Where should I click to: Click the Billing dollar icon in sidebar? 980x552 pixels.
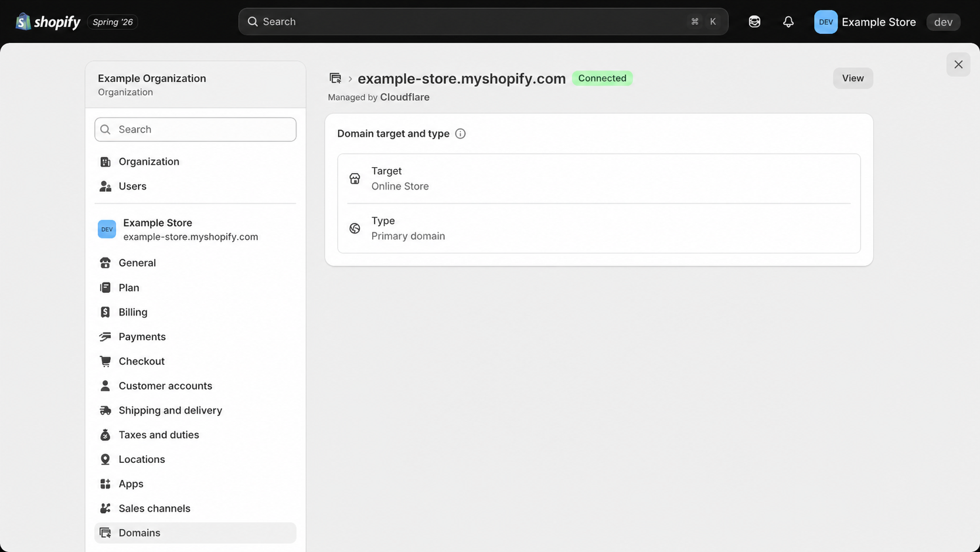tap(106, 312)
